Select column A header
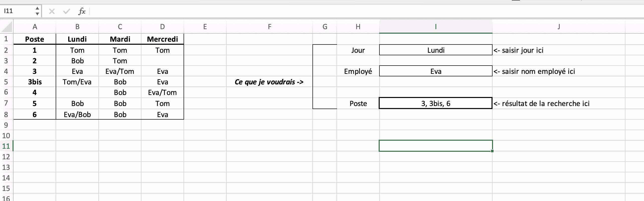The height and width of the screenshot is (201, 644). (35, 27)
